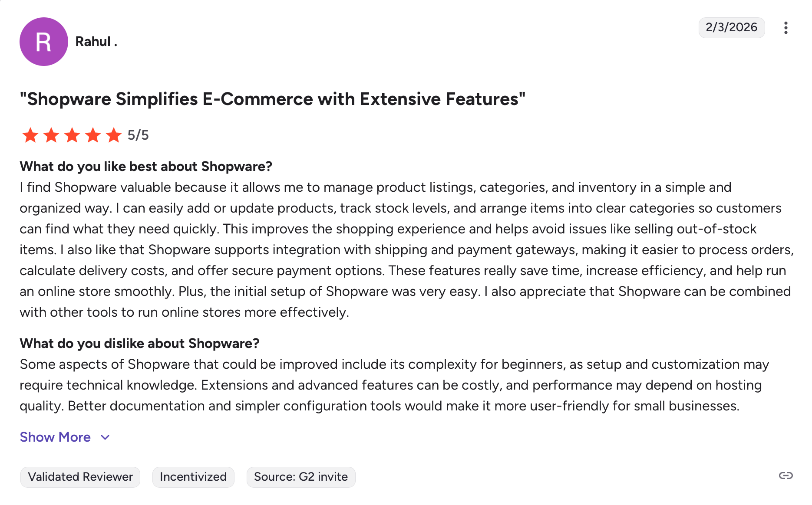This screenshot has height=505, width=812.
Task: Click the first rating star
Action: (30, 135)
